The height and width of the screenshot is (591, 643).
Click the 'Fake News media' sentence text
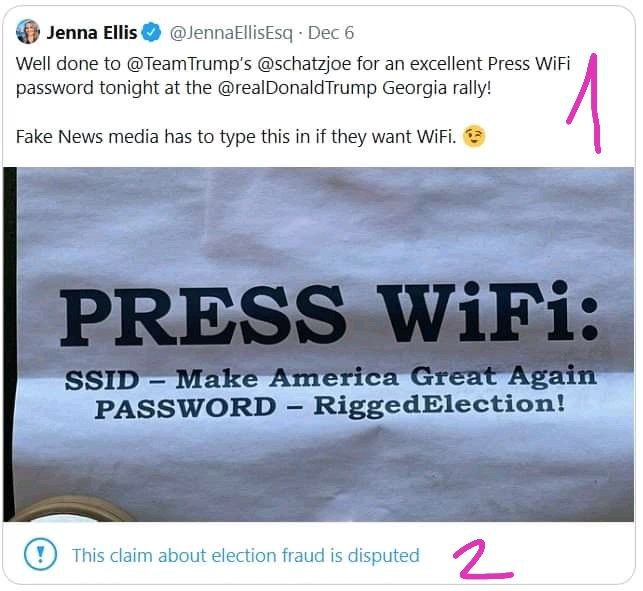(236, 137)
